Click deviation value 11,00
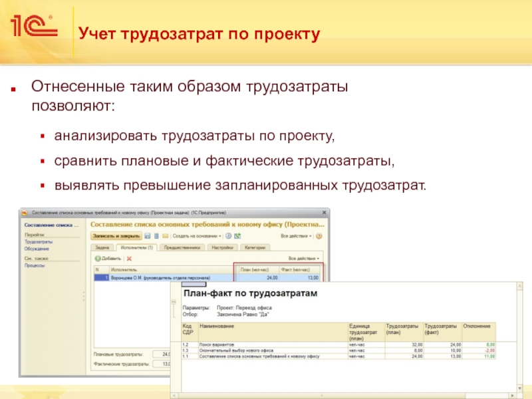The image size is (532, 399). point(489,356)
